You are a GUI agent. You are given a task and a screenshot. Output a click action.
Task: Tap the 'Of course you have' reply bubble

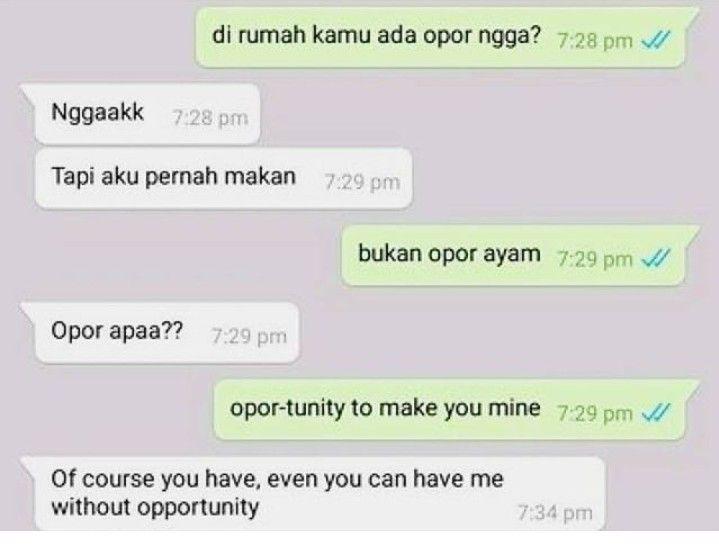coord(313,494)
